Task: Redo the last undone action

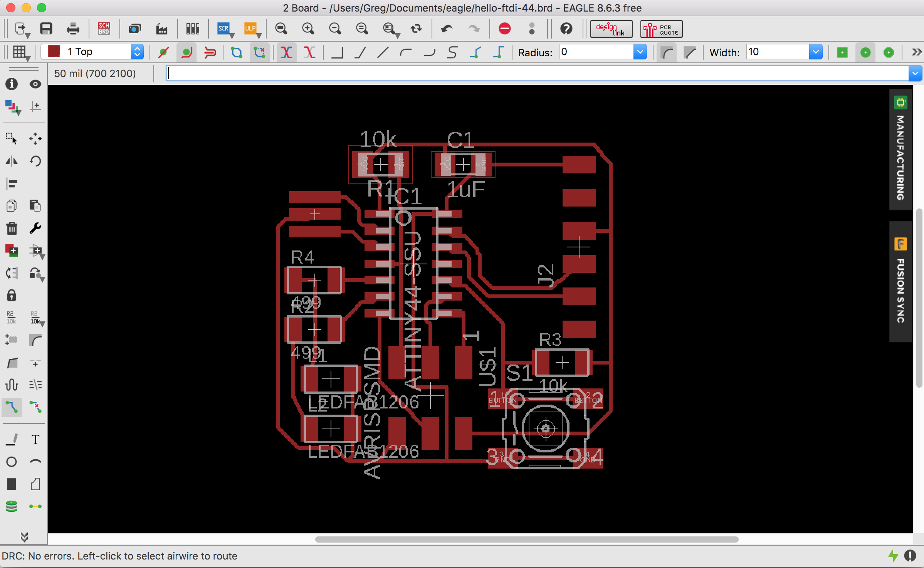Action: tap(474, 29)
